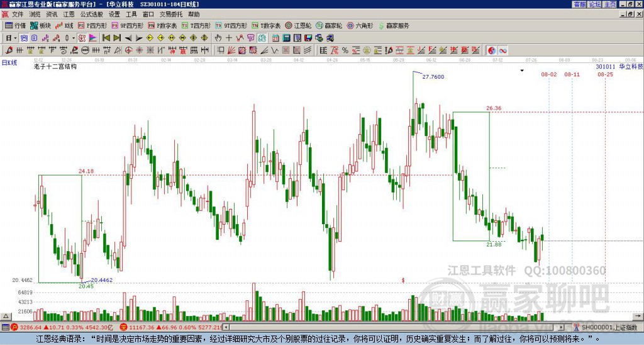Screen dimensions: 644x345
Task: Click the 客服 customer service link
Action: pos(580,4)
